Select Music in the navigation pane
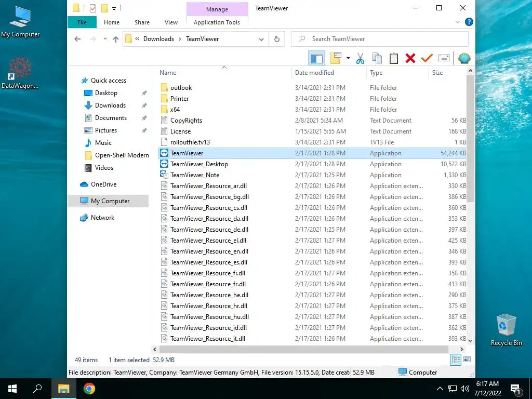The height and width of the screenshot is (399, 532). click(103, 143)
